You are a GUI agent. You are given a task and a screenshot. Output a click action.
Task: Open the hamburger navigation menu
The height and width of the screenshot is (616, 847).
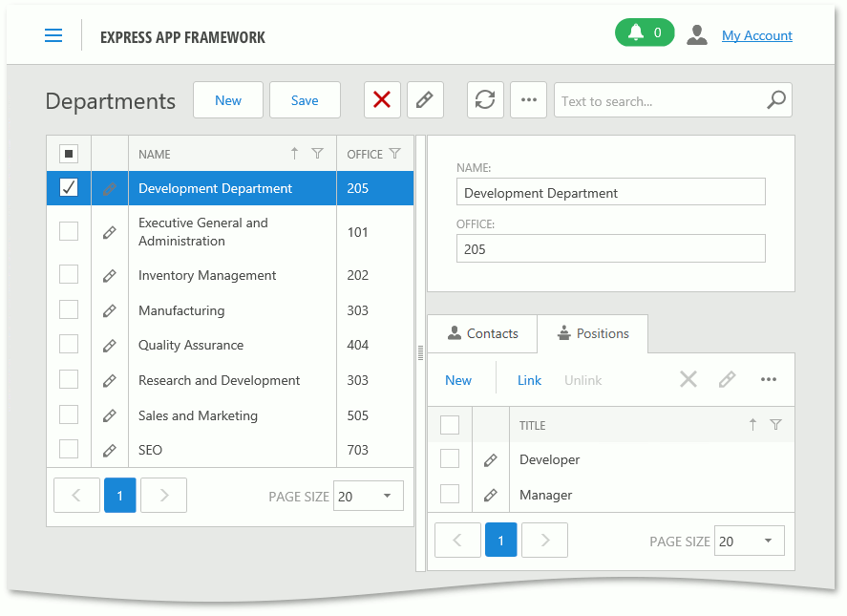click(53, 35)
